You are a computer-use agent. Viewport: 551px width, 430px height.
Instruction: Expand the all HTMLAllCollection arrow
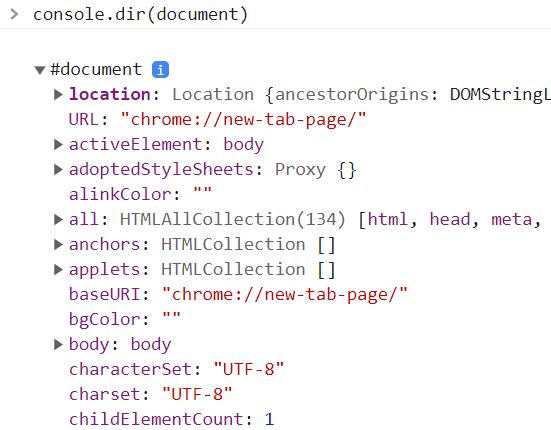point(58,220)
